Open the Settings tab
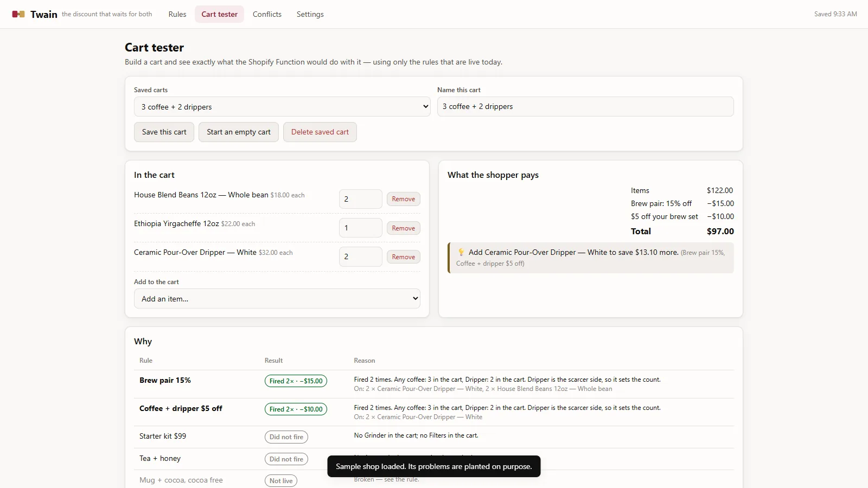This screenshot has width=868, height=488. point(310,14)
